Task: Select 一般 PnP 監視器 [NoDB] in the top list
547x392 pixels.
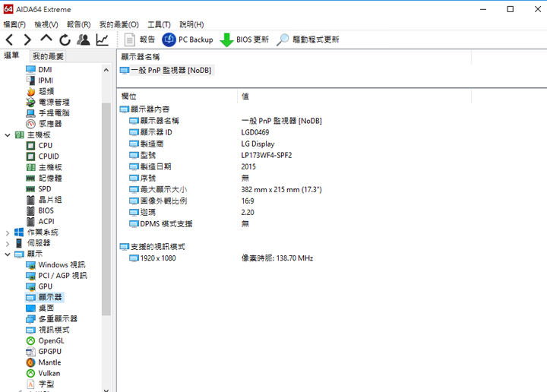Action: [166, 71]
